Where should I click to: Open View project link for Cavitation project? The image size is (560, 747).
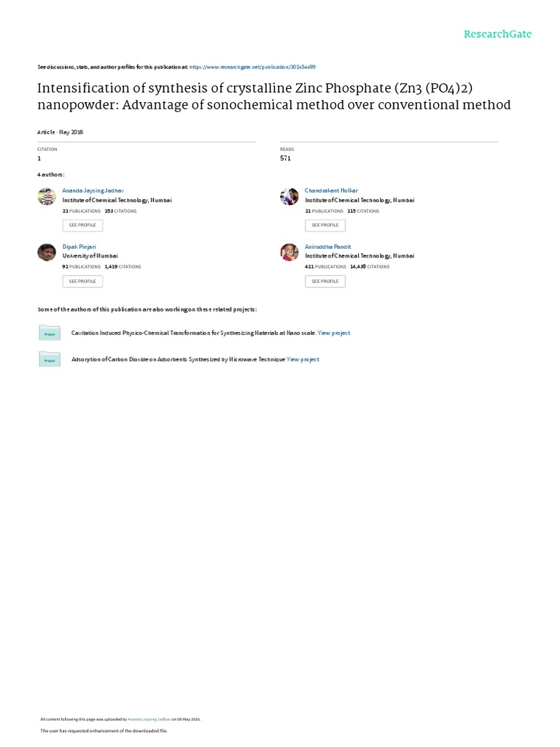click(334, 333)
